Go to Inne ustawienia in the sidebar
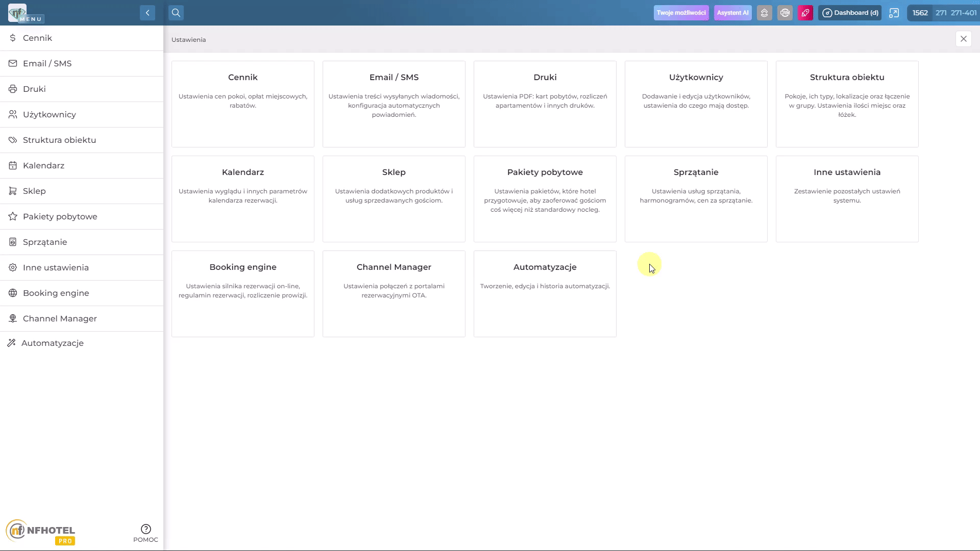980x551 pixels. click(82, 268)
